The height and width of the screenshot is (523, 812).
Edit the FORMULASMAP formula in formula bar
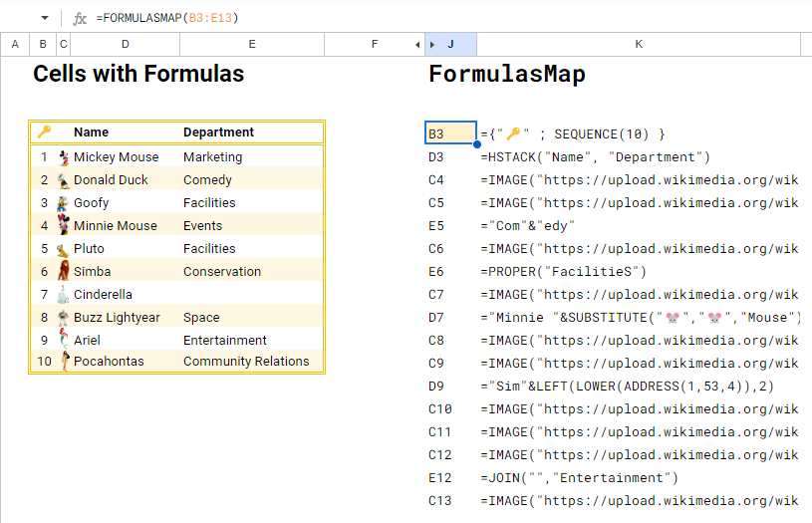[167, 18]
